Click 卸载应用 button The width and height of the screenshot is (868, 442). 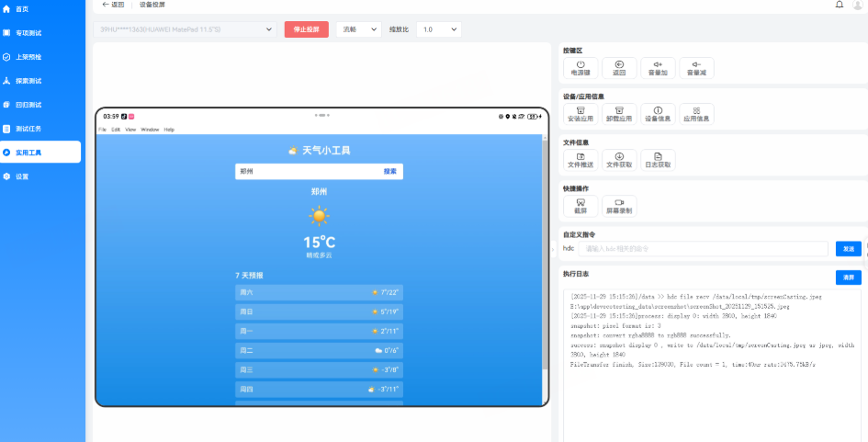[x=619, y=114]
